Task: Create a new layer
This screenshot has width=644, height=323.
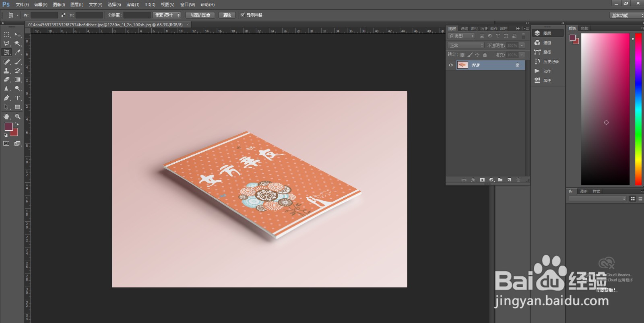Action: click(x=509, y=180)
